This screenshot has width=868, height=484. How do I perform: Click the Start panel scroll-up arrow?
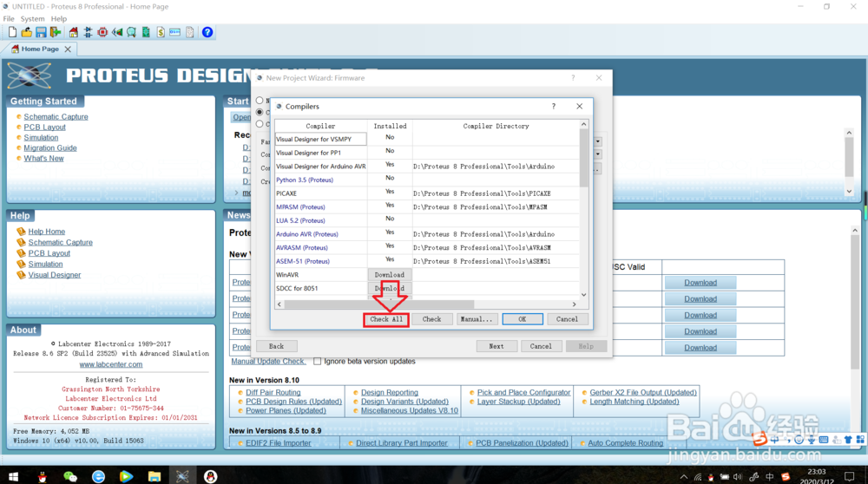click(x=849, y=133)
